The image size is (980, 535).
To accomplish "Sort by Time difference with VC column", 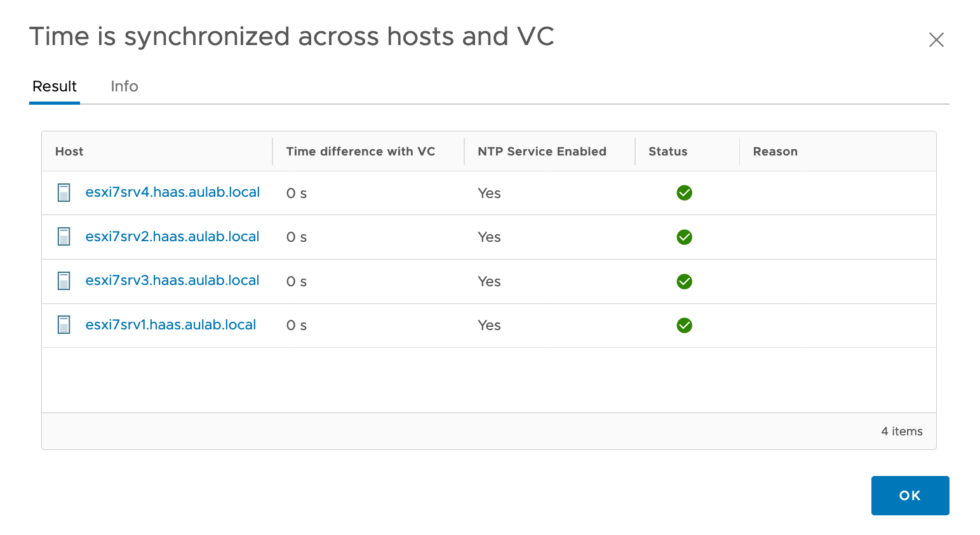I will click(360, 152).
